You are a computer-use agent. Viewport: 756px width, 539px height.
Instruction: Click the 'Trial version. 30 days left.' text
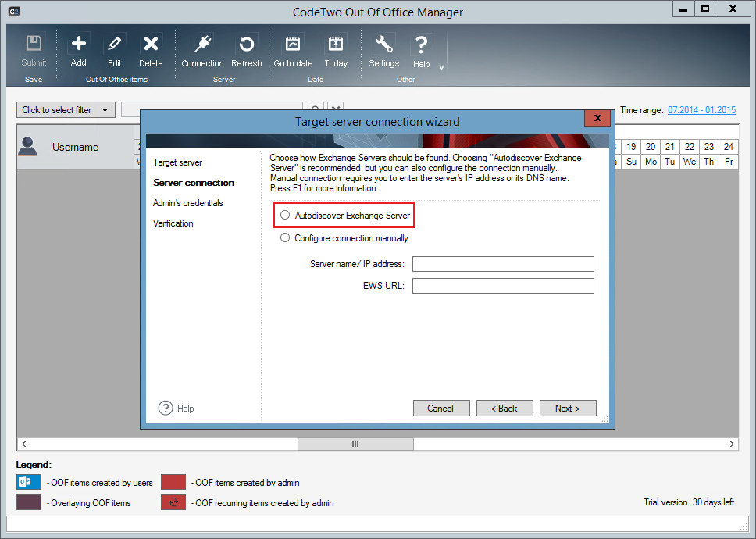pyautogui.click(x=690, y=502)
